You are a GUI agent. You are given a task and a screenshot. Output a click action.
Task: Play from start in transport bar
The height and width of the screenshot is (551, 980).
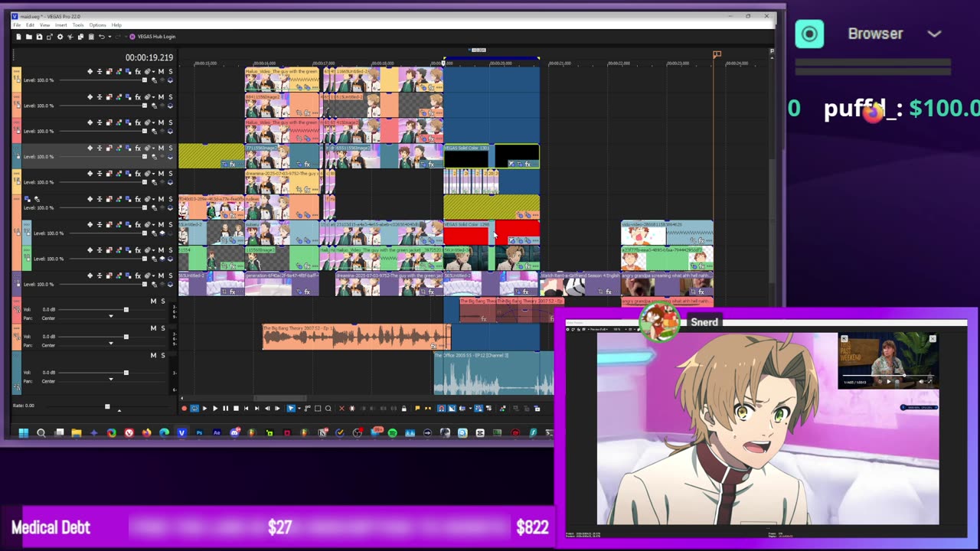coord(205,409)
